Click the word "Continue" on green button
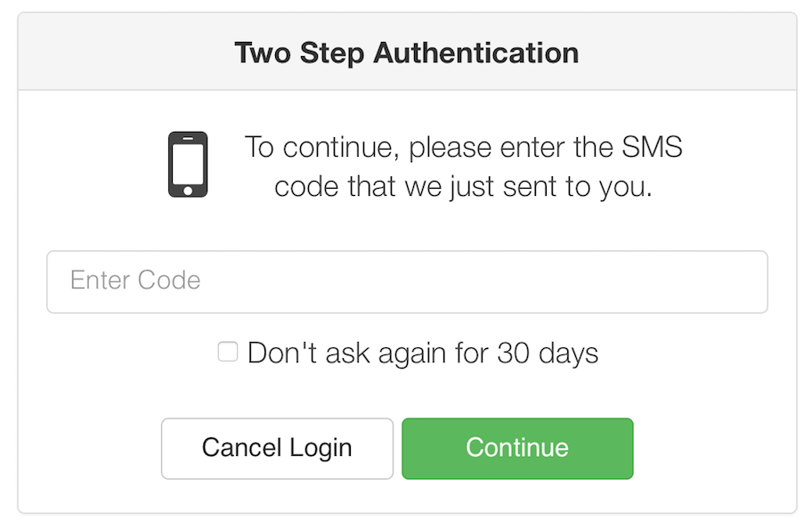The height and width of the screenshot is (528, 812). tap(517, 448)
